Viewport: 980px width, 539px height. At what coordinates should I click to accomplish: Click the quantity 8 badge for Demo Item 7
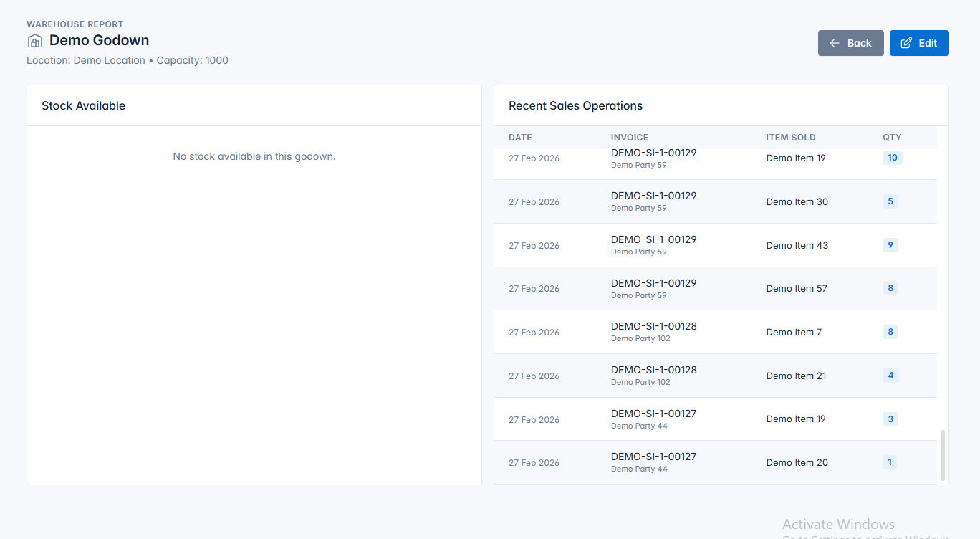click(x=890, y=332)
